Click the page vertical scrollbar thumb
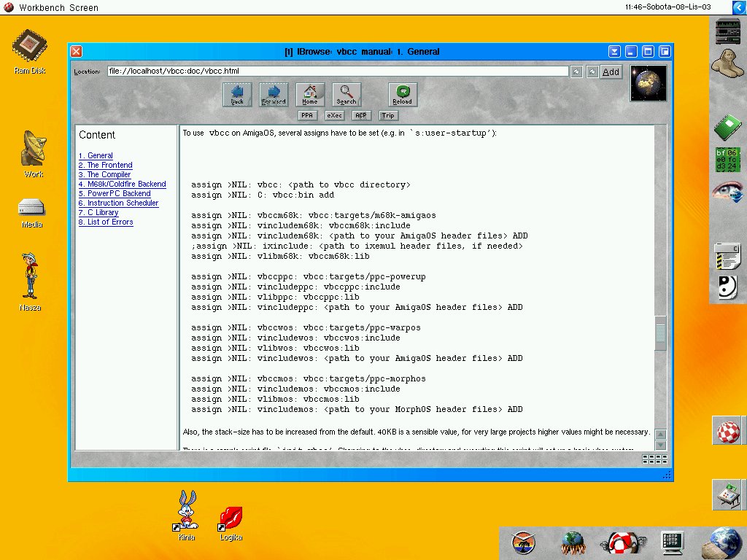 (x=660, y=333)
